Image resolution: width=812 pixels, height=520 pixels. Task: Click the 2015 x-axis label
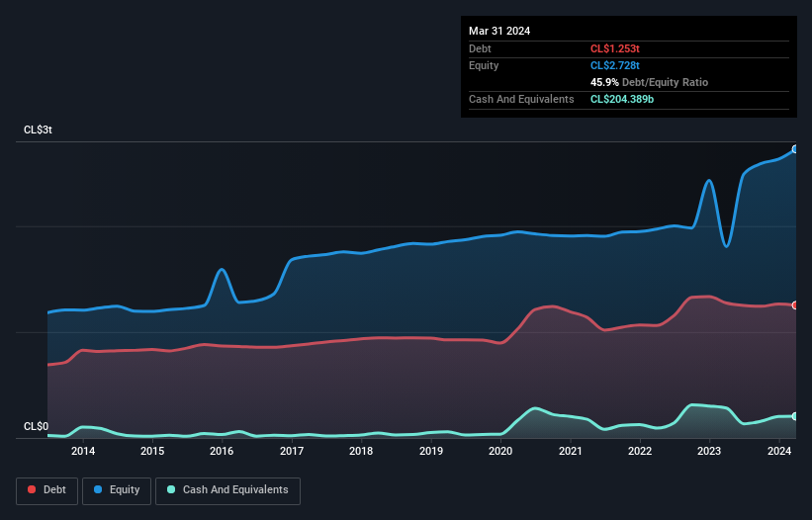[x=152, y=451]
